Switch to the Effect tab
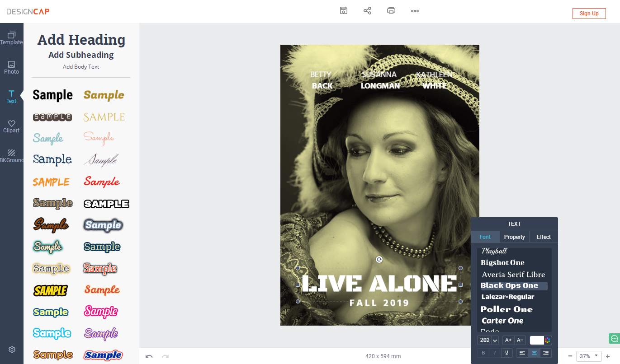 click(x=544, y=237)
